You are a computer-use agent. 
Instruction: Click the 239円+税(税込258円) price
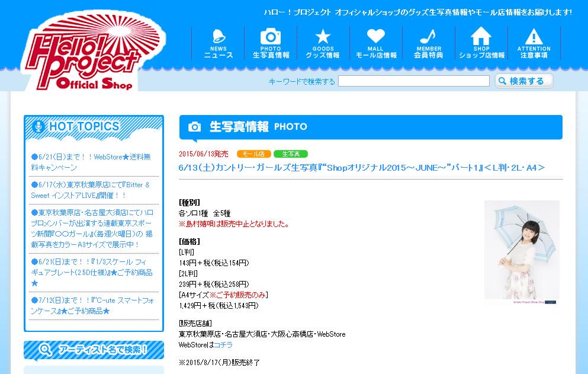pyautogui.click(x=214, y=285)
